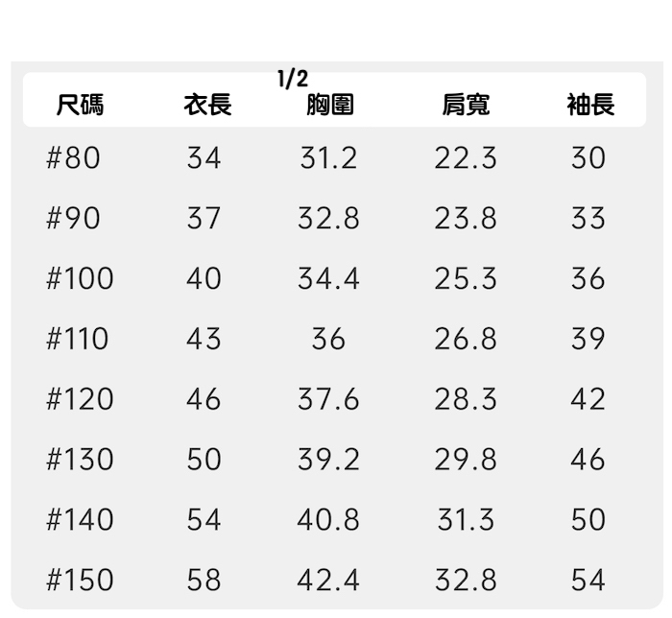Select the #80 size label
The width and height of the screenshot is (672, 618).
(x=73, y=158)
